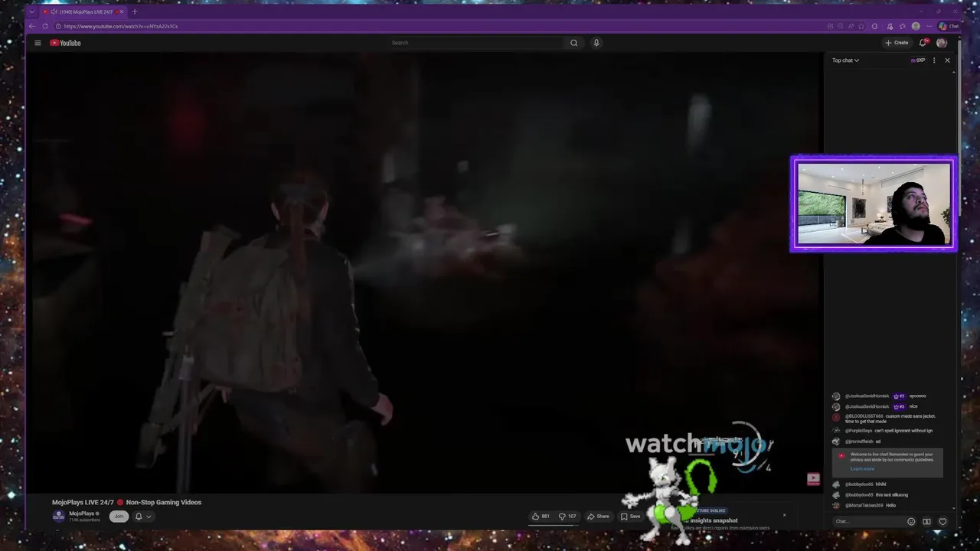Close the live chat panel
The height and width of the screenshot is (551, 980).
point(947,60)
